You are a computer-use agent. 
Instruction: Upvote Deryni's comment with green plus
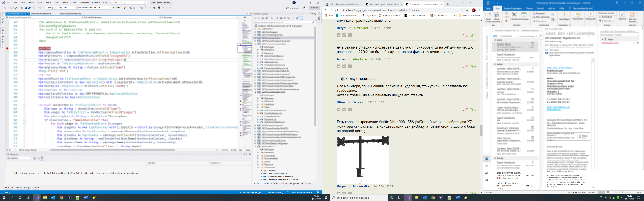coord(471,36)
